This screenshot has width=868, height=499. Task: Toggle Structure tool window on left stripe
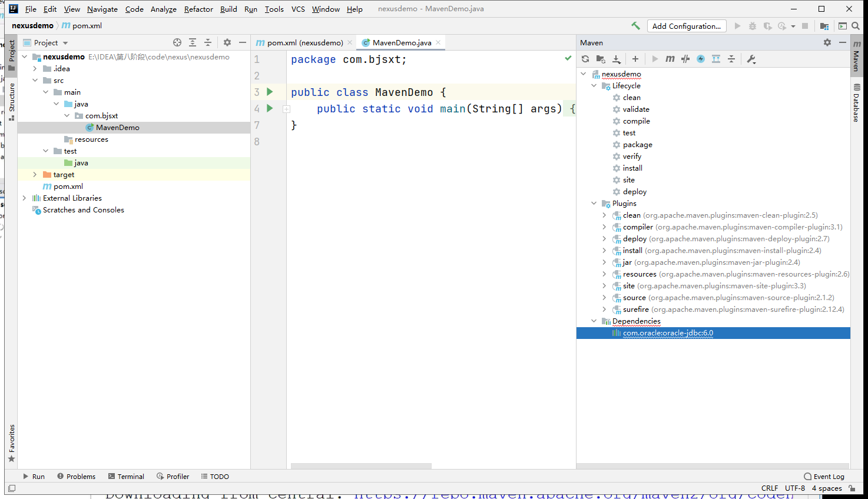(11, 101)
